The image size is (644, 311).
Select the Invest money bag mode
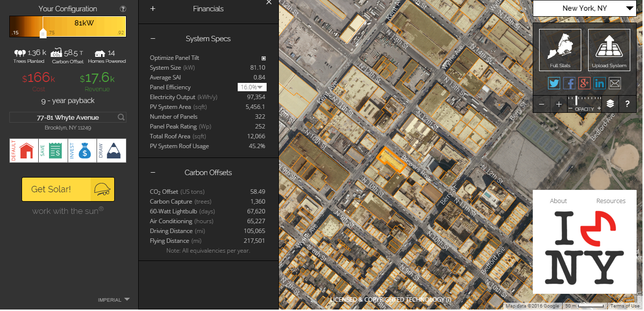tap(82, 151)
